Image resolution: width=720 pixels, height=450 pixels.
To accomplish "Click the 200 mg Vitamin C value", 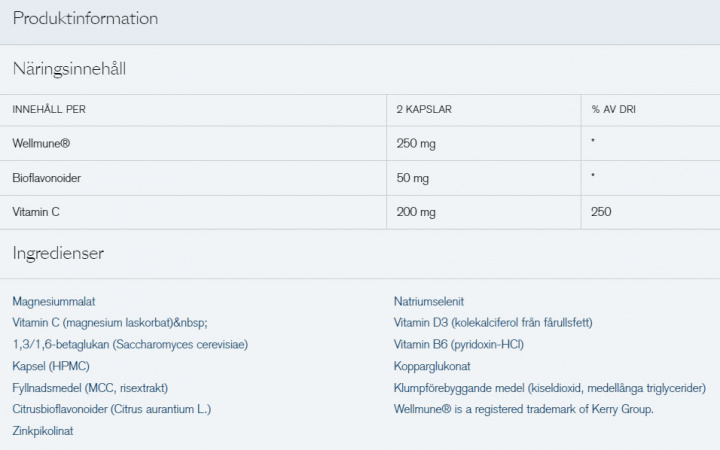I will coord(416,212).
